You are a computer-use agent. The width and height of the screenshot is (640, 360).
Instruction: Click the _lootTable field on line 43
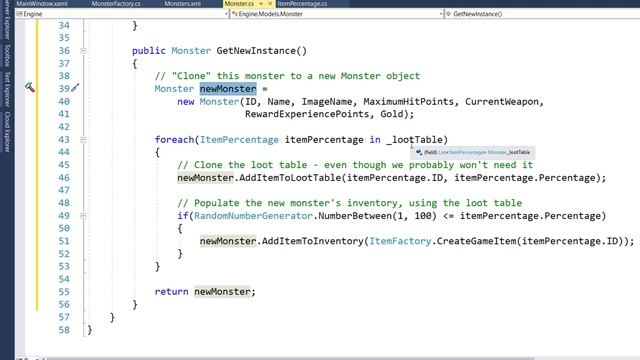pos(414,140)
